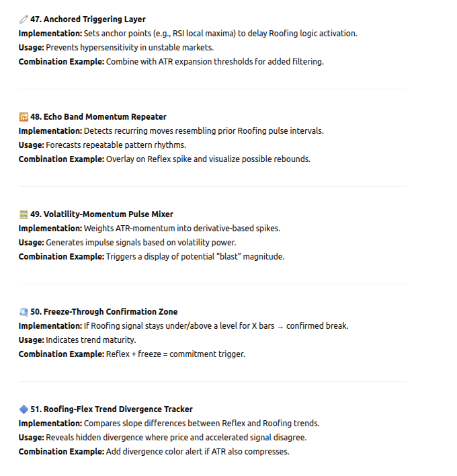This screenshot has height=476, width=457.
Task: Click the abacus emoji beside item 49
Action: click(24, 214)
